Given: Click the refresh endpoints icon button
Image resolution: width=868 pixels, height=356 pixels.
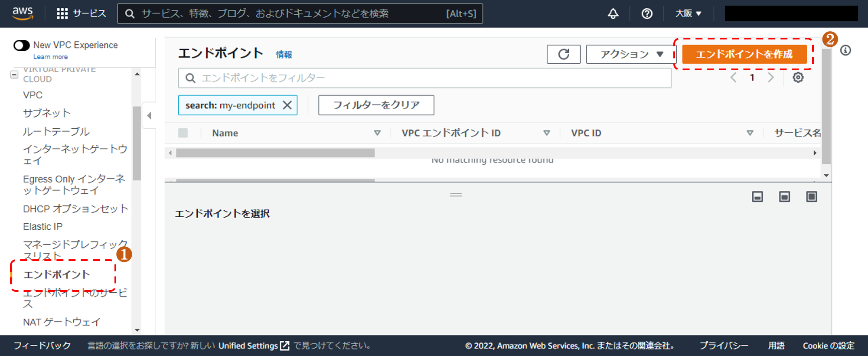Looking at the screenshot, I should 563,54.
